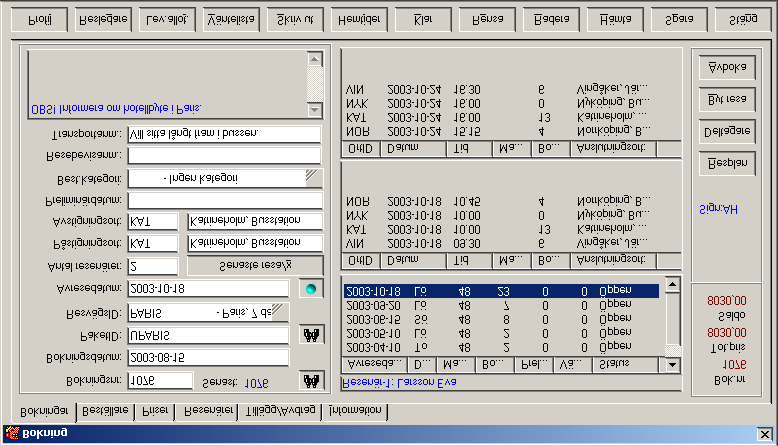Click the Bokningsdatum field 2003-08-15
Viewport: 778px width, 446px height.
208,358
